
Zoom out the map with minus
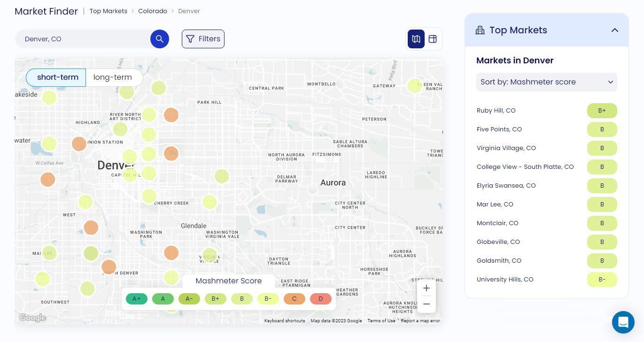point(427,304)
